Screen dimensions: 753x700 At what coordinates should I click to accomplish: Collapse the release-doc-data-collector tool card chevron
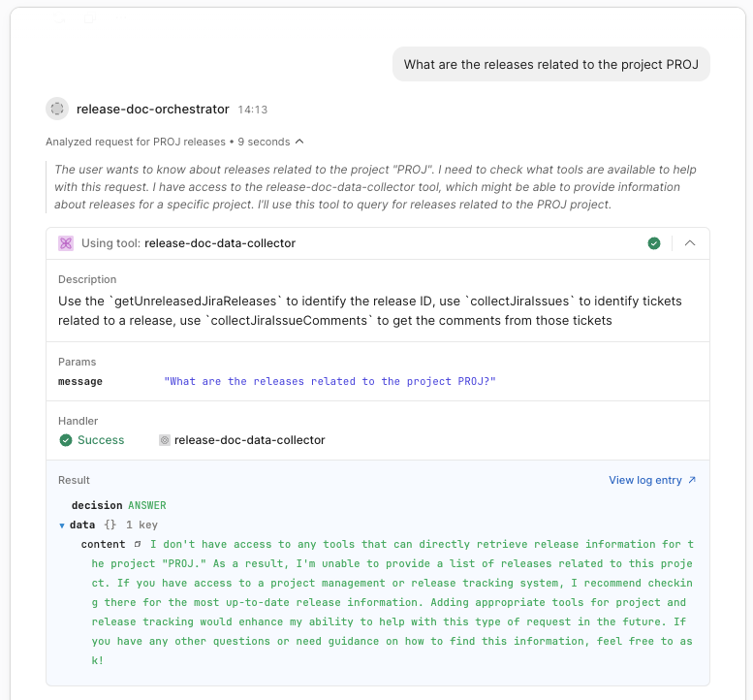690,243
